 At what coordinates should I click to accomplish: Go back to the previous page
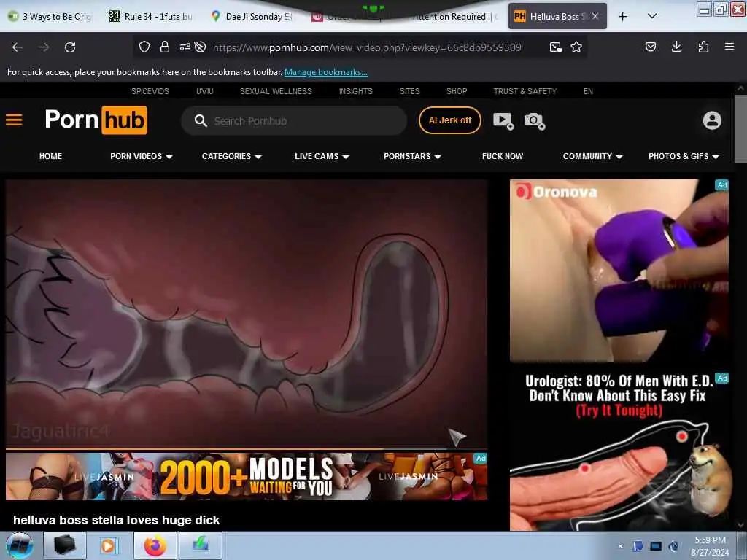[x=18, y=47]
